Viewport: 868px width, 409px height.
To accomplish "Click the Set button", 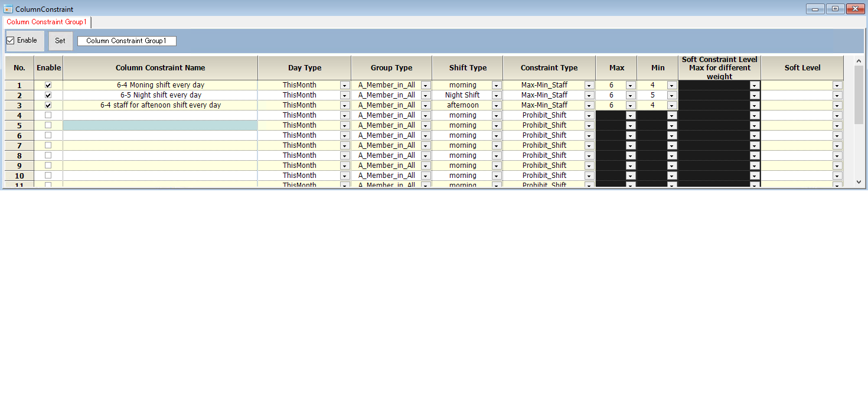I will (60, 41).
